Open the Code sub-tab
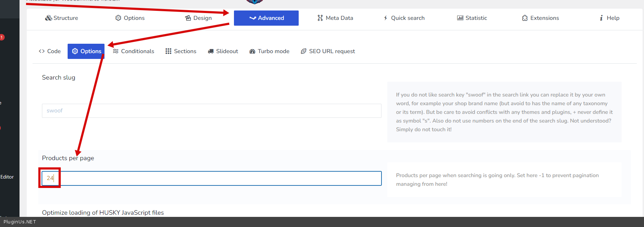The image size is (644, 227). pos(50,51)
